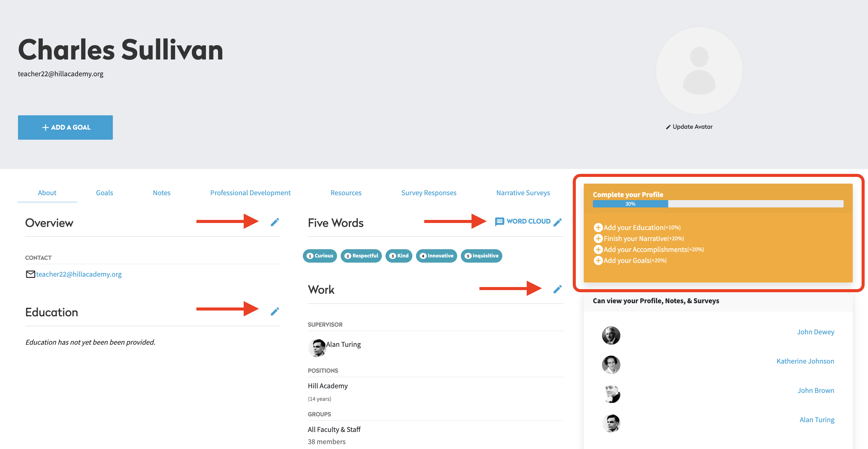The width and height of the screenshot is (868, 449).
Task: Open the Professional Development tab
Action: (250, 193)
